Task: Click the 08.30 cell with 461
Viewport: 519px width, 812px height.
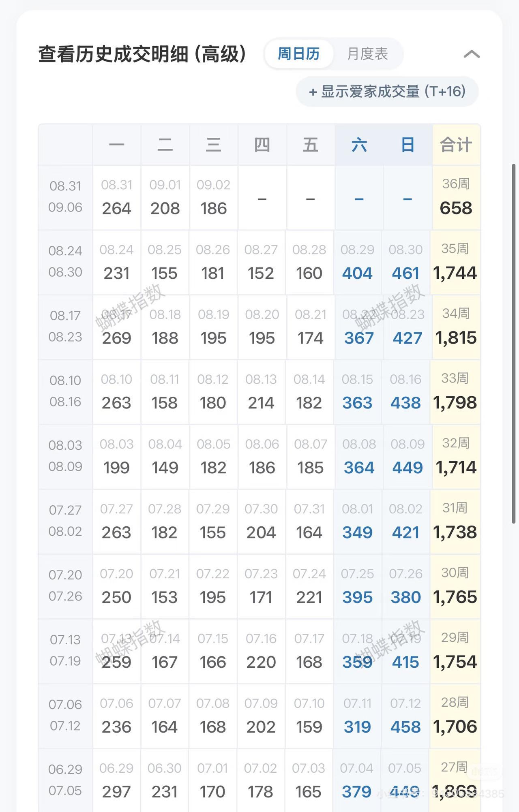Action: click(x=405, y=262)
